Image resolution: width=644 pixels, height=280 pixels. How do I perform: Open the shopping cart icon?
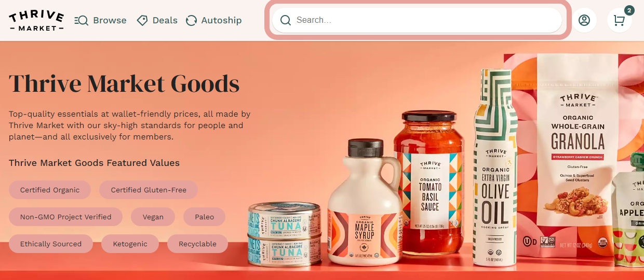click(x=619, y=20)
